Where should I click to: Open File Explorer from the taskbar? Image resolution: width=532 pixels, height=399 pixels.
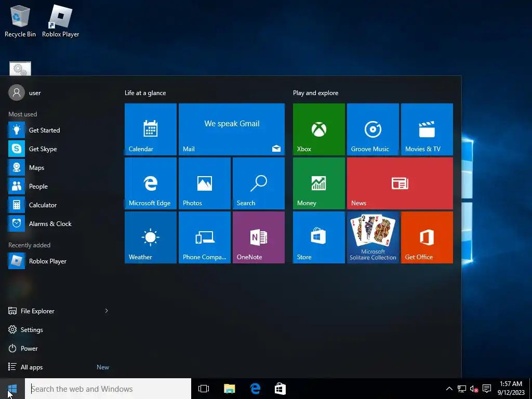[x=229, y=389]
